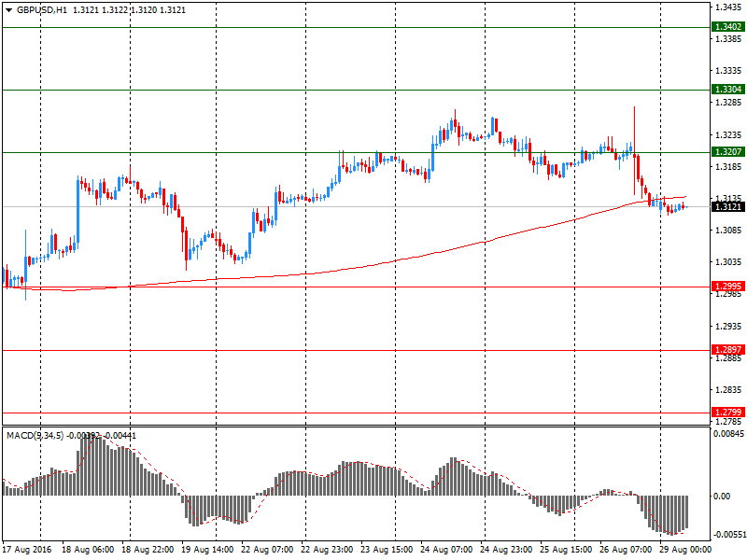
Task: Click the 1.2935 price scale value
Action: click(x=728, y=326)
